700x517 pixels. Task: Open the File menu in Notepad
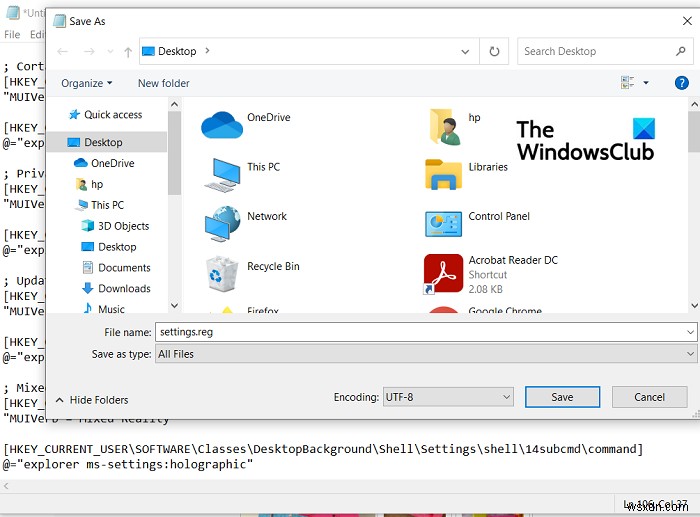[x=12, y=34]
